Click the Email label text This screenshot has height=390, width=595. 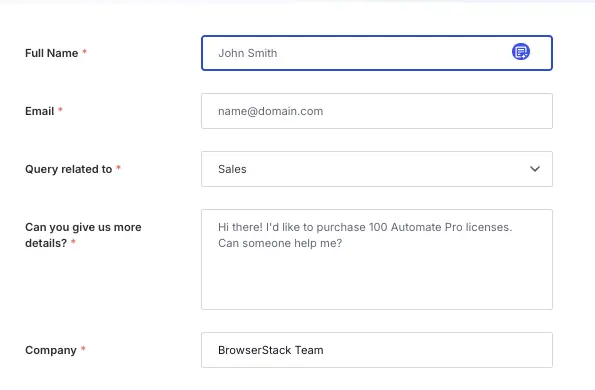39,111
